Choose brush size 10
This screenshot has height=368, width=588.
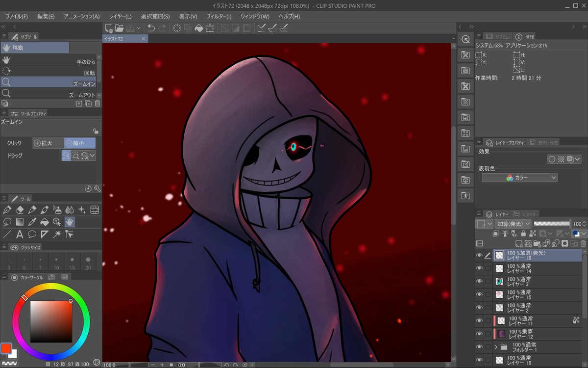point(56,263)
